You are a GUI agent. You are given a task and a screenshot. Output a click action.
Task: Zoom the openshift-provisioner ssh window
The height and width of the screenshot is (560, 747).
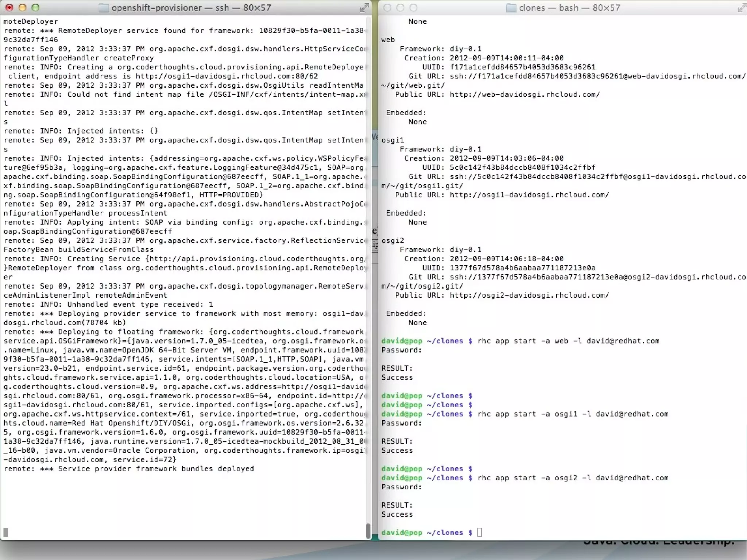click(x=35, y=8)
